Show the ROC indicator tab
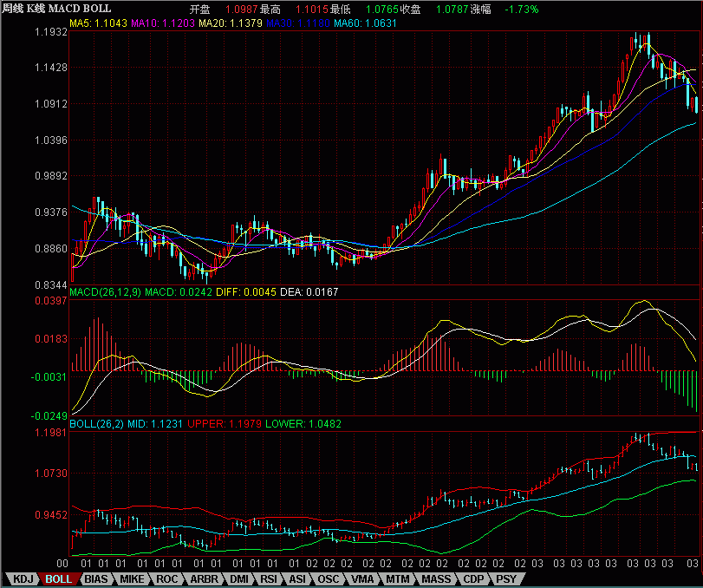 coord(166,579)
